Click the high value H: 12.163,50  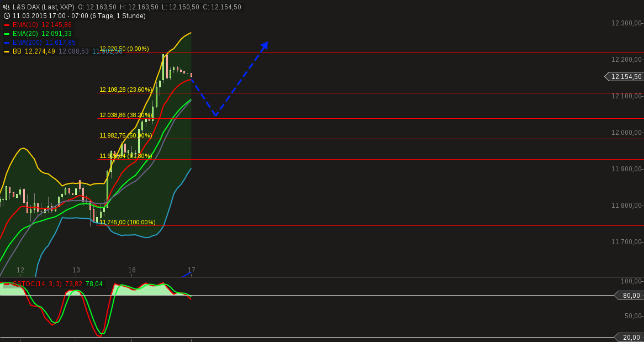139,7
